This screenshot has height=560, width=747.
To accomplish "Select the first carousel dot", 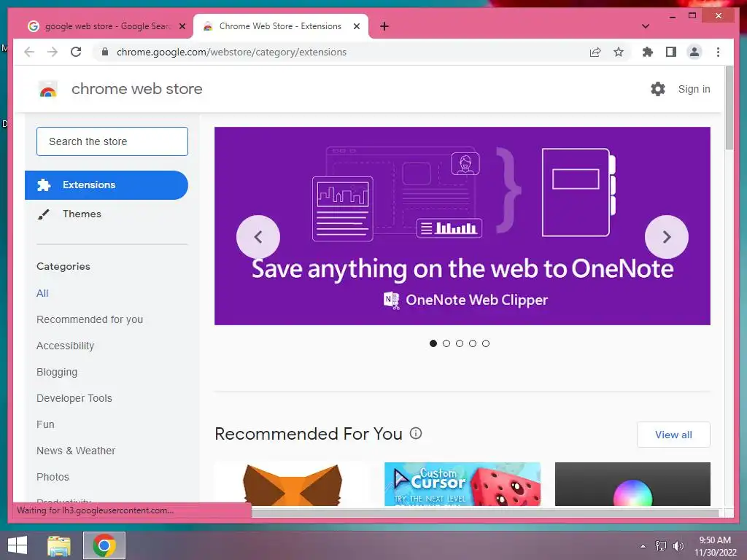I will [x=433, y=343].
